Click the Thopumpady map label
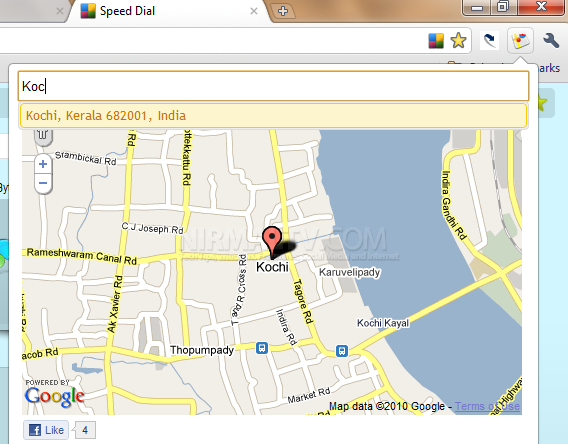Viewport: 568px width, 444px height. pyautogui.click(x=202, y=350)
